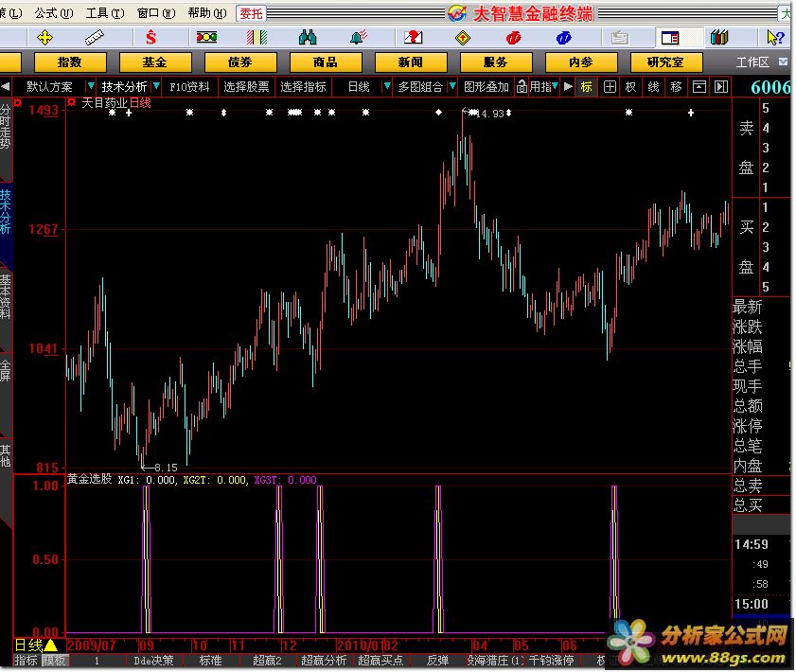Click the 内参 button

[581, 62]
